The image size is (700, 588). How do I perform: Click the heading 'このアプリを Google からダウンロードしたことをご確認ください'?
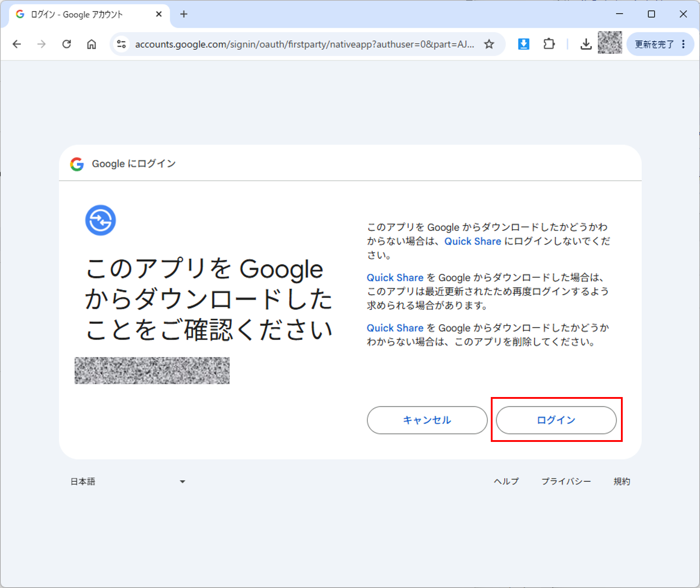(x=209, y=299)
